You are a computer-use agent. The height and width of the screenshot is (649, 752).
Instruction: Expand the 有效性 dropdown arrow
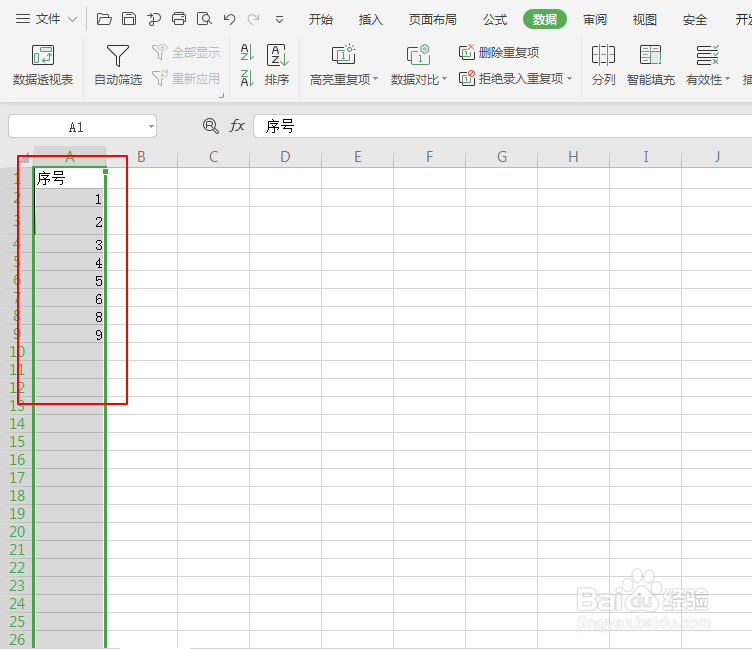pos(727,79)
